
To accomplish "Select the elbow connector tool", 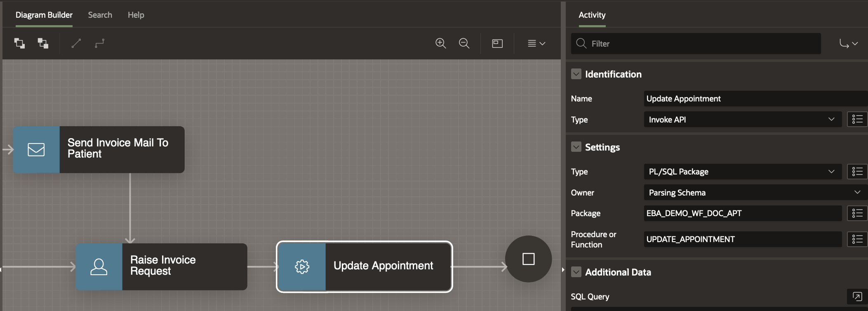I will 100,43.
